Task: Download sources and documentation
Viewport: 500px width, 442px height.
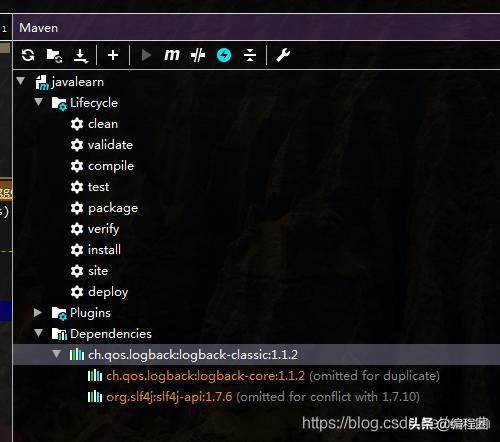Action: [x=81, y=56]
